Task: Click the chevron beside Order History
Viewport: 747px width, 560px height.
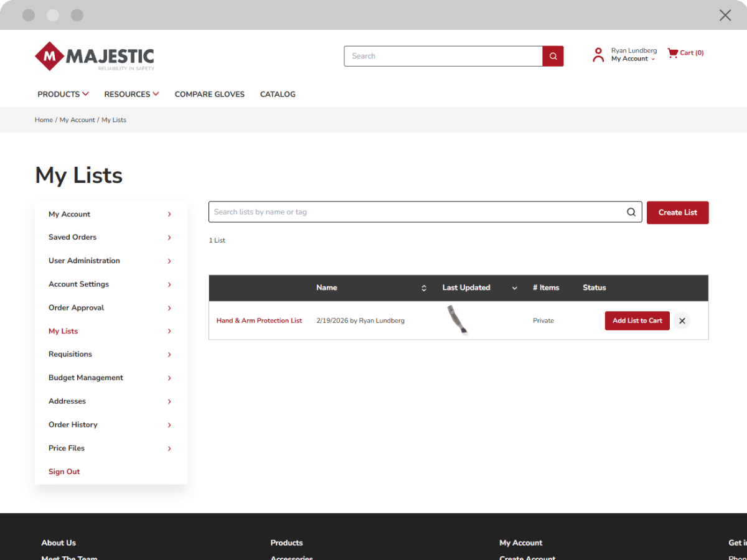Action: coord(169,425)
